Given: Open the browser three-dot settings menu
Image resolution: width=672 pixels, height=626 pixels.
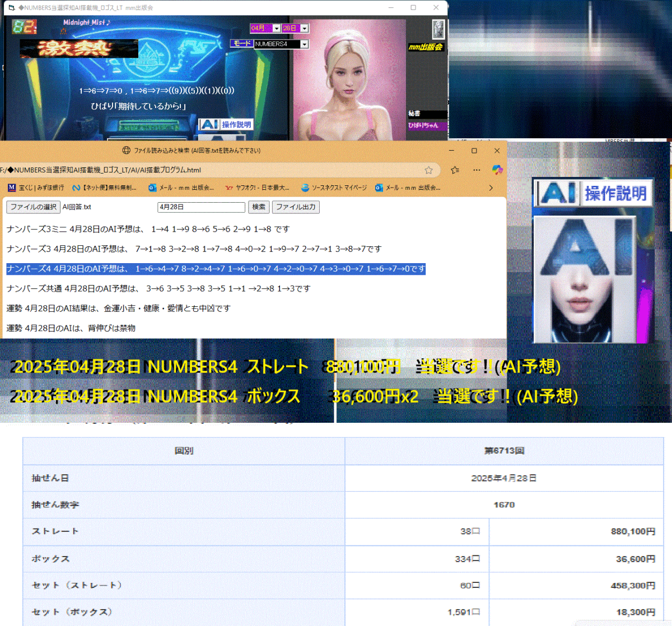Looking at the screenshot, I should click(477, 170).
